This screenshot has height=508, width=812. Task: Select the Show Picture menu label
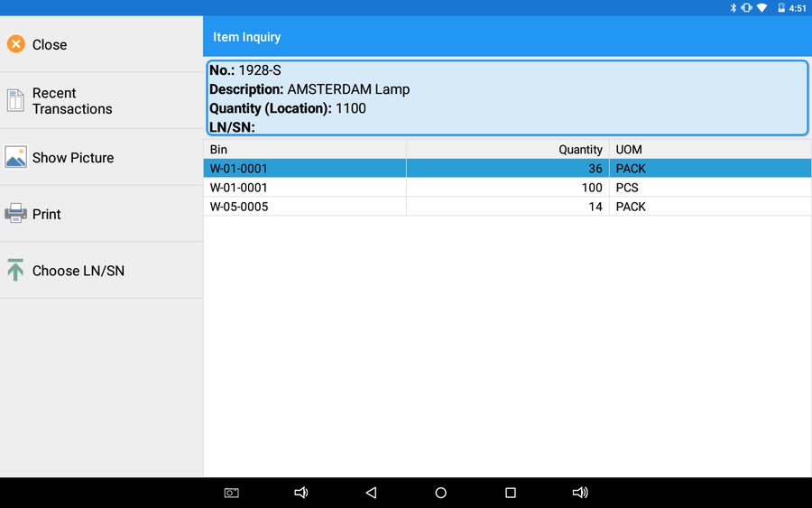[73, 158]
